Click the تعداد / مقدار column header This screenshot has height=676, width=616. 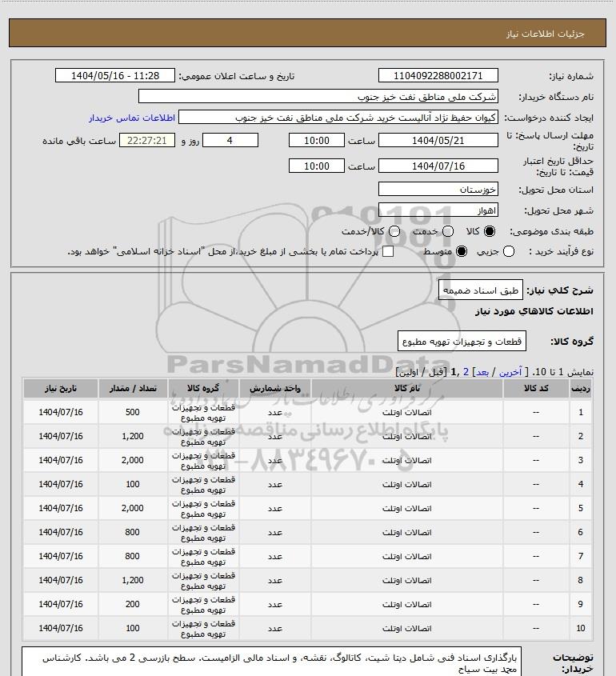[133, 388]
